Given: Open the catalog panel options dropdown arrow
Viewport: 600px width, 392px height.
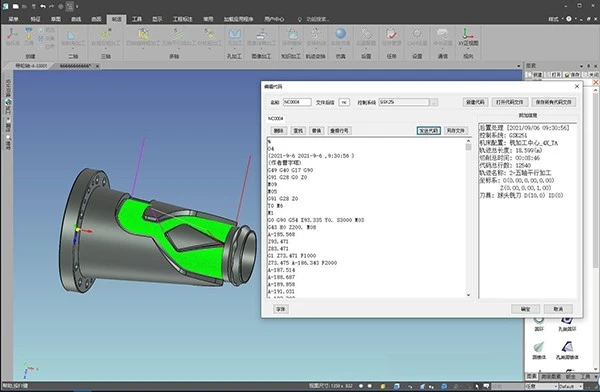Looking at the screenshot, I should coord(581,66).
